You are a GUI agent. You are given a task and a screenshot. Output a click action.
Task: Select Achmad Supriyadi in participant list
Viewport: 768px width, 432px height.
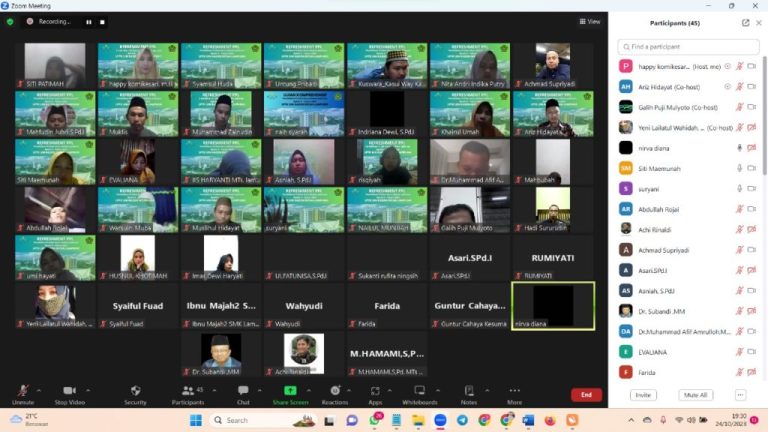click(688, 250)
